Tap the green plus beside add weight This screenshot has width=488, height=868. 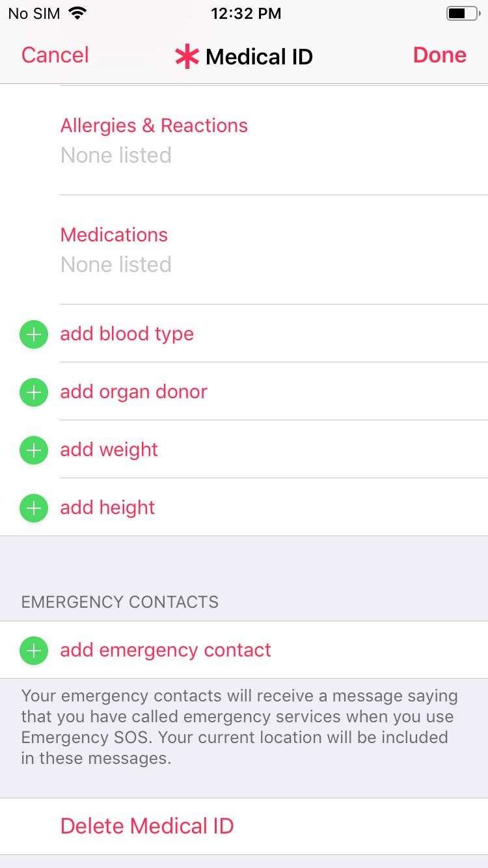33,450
